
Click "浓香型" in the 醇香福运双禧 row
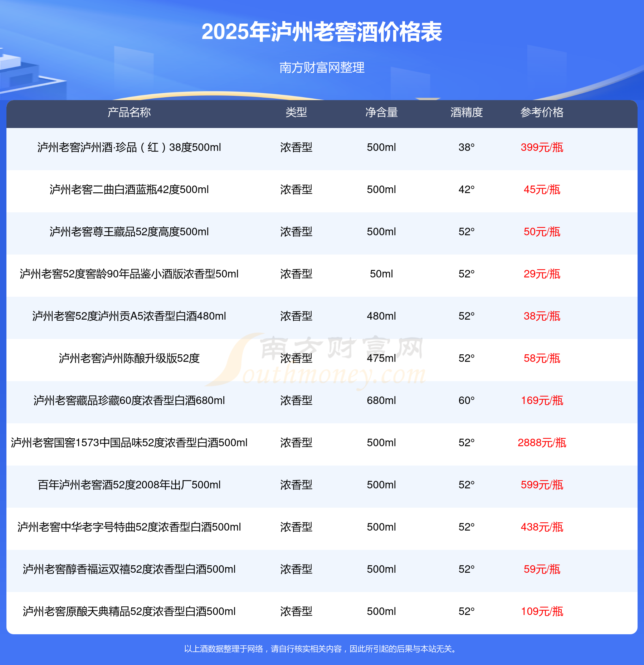tap(296, 569)
